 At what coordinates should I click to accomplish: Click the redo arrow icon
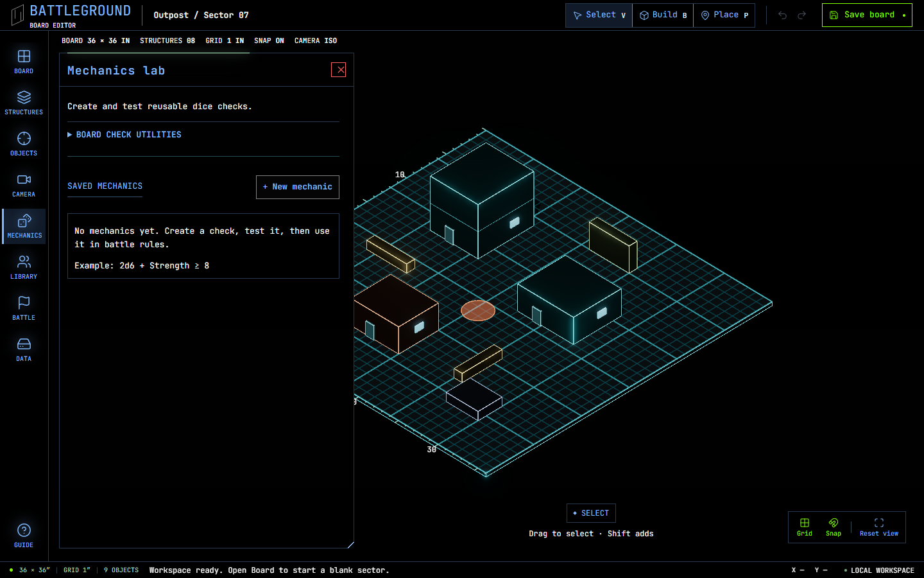(x=801, y=15)
